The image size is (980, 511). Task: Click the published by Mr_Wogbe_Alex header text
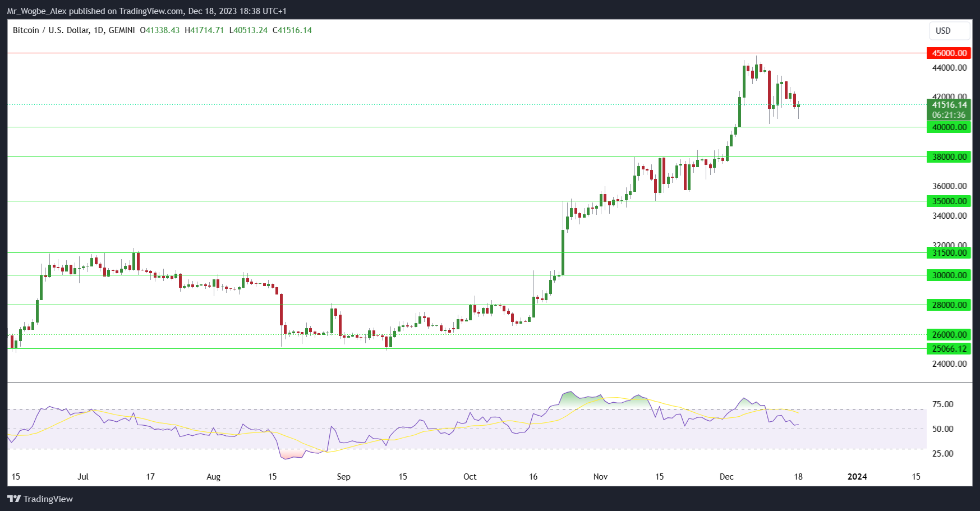tap(147, 11)
